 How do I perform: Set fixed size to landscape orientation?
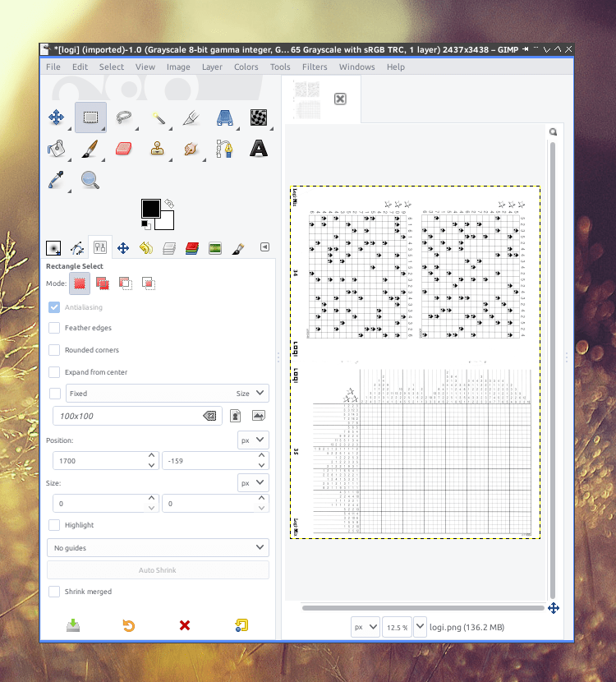pyautogui.click(x=258, y=416)
